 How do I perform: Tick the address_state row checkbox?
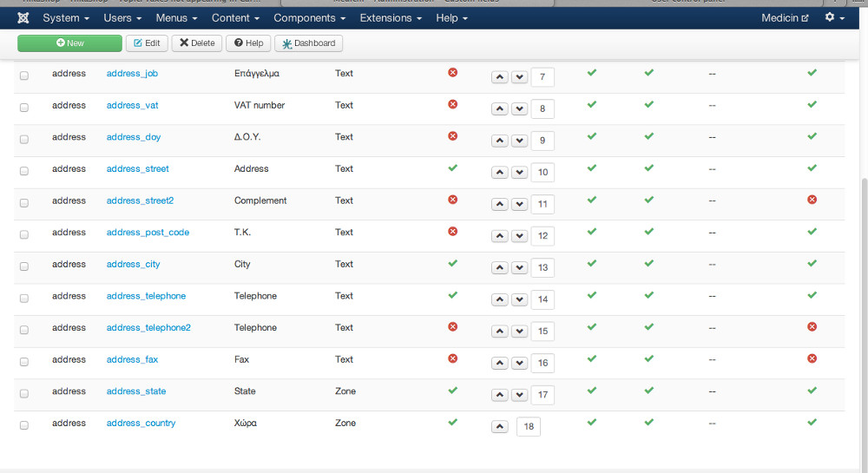(24, 393)
